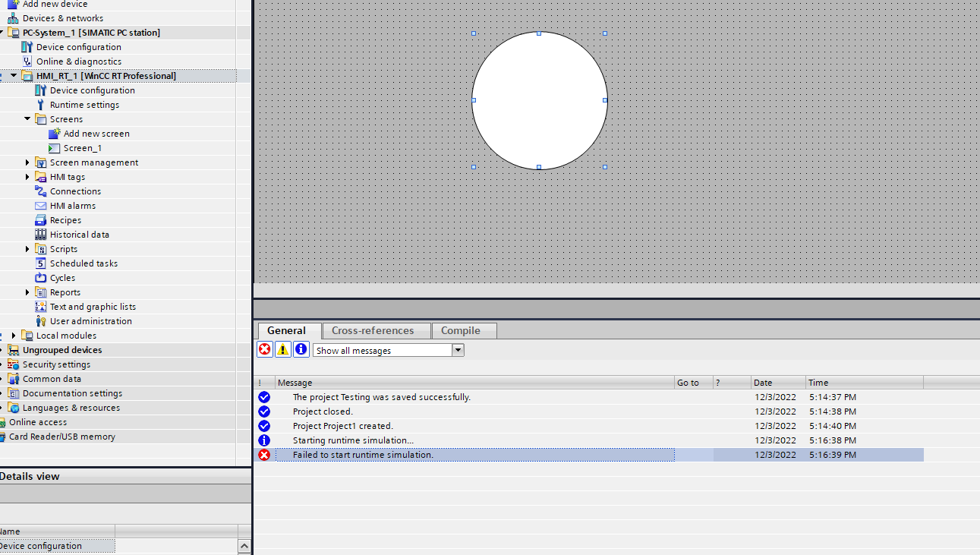Viewport: 980px width, 555px height.
Task: Click the HMI alarms envelope icon
Action: 41,206
